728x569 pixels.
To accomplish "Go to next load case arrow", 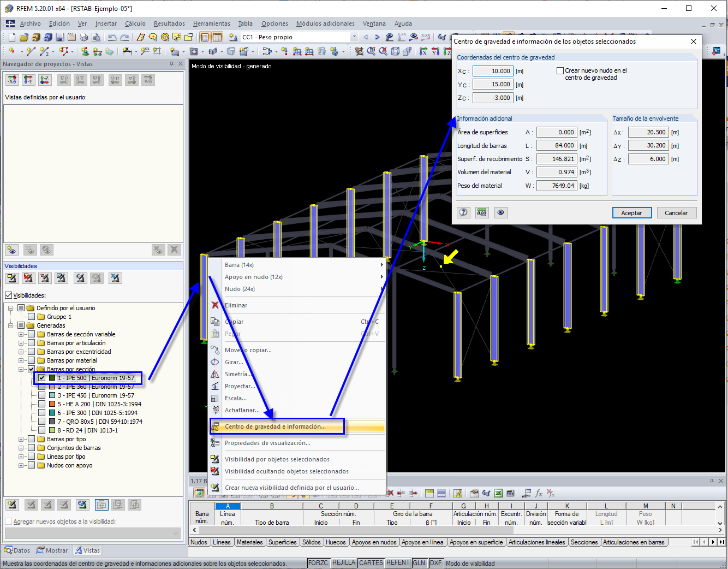I will pos(377,37).
